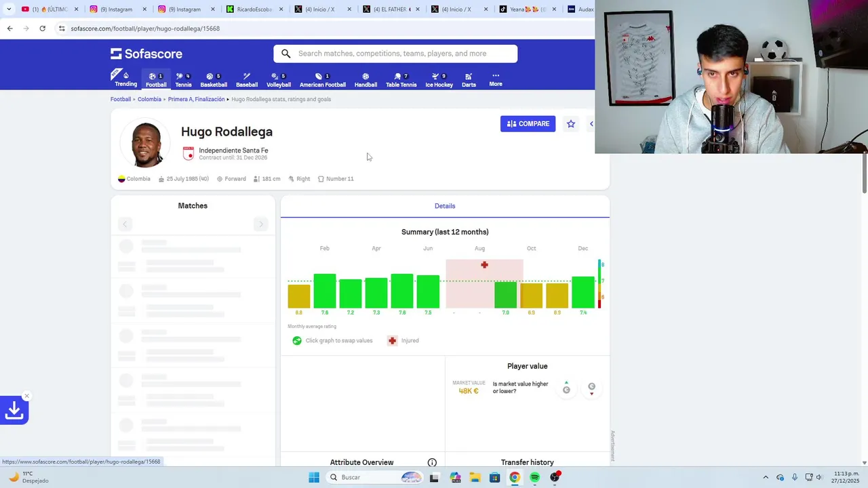Vote market value higher
This screenshot has width=868, height=488.
[x=566, y=387]
